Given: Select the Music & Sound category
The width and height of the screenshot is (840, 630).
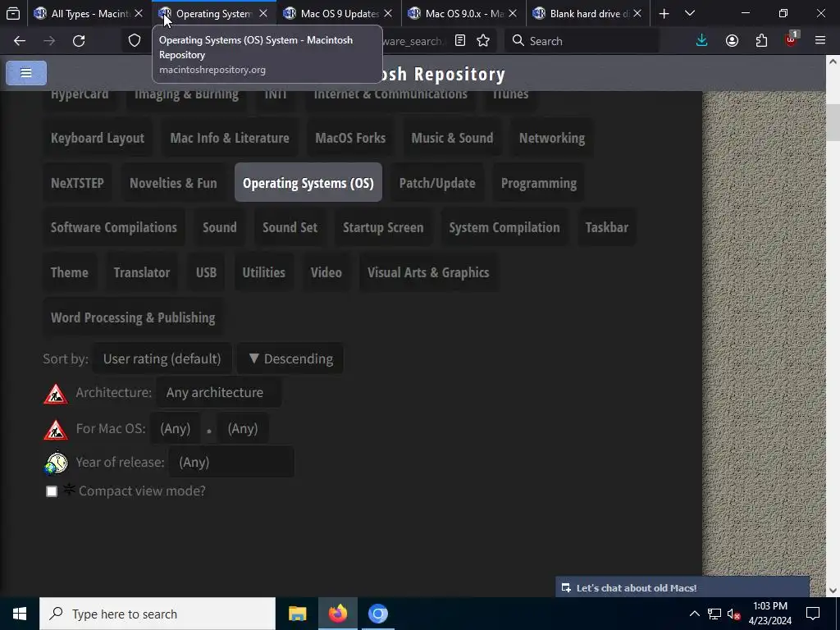Looking at the screenshot, I should tap(452, 138).
